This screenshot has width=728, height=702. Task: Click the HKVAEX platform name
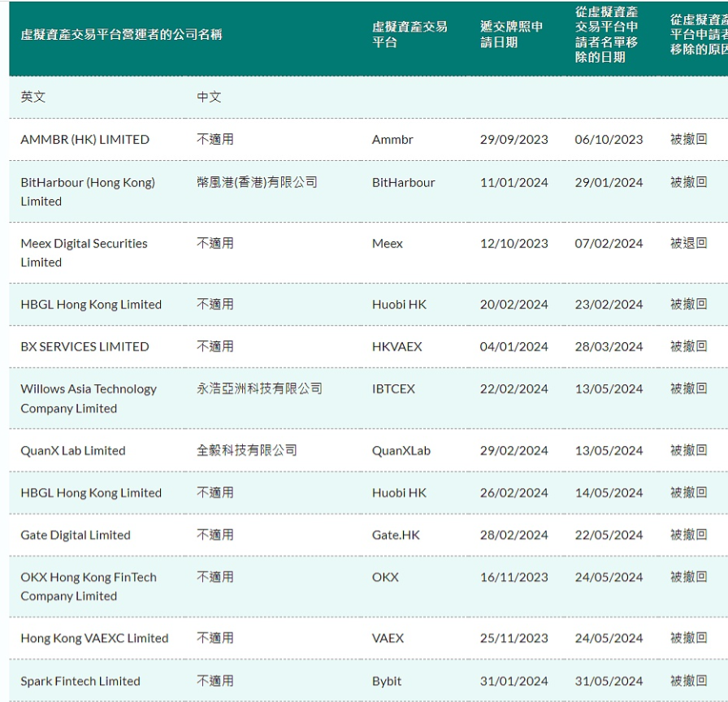(x=396, y=347)
